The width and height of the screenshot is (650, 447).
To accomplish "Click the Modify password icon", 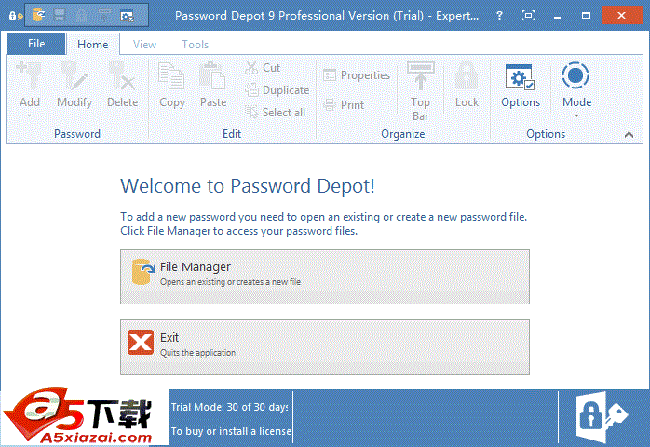I will tap(75, 75).
